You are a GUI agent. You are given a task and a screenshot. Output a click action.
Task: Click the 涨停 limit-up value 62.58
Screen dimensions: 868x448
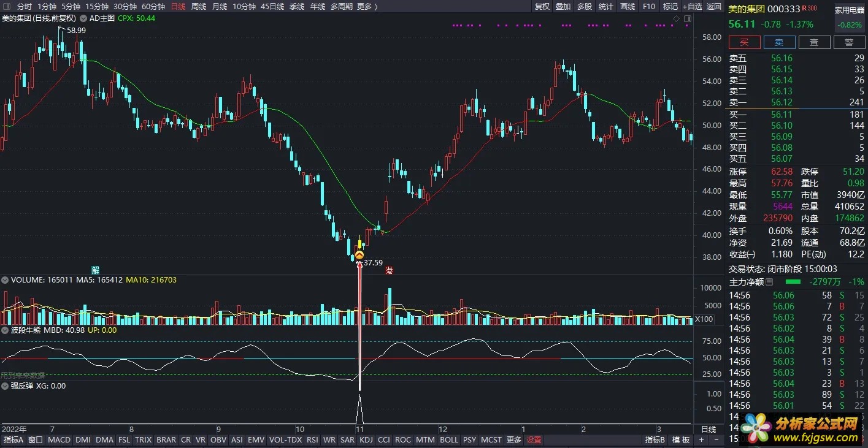[782, 172]
